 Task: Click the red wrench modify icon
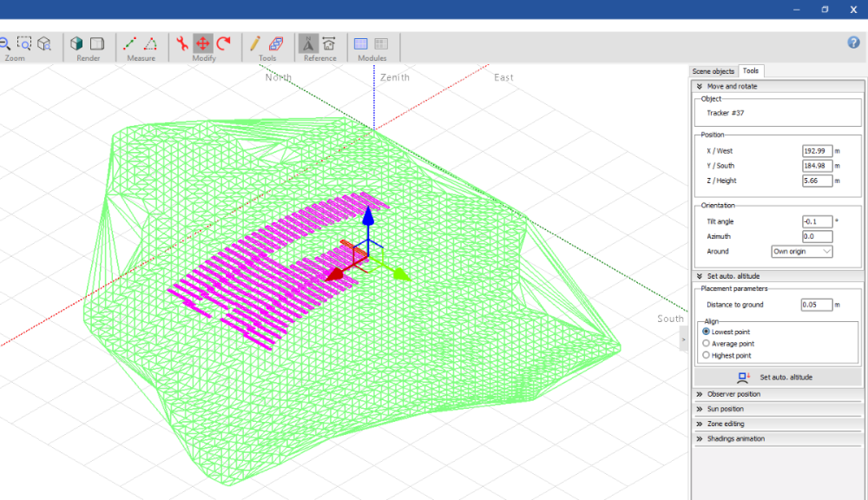click(182, 43)
